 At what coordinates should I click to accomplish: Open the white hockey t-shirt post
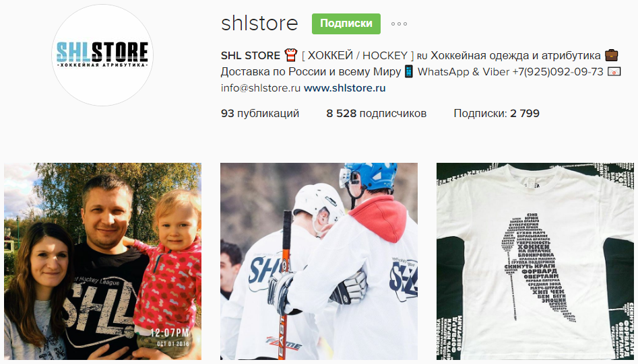(x=535, y=261)
